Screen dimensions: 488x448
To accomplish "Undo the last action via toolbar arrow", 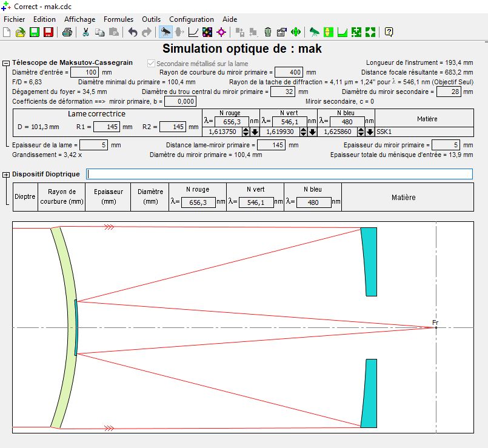I will tap(133, 32).
